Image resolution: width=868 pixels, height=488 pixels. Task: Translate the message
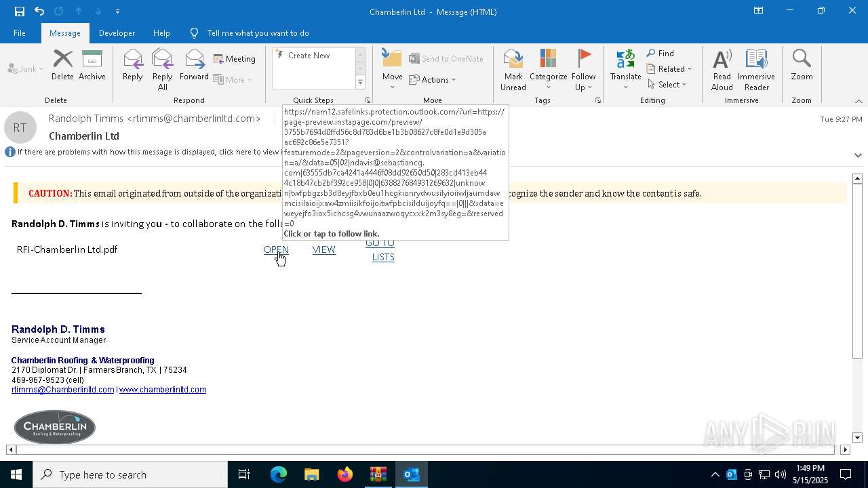point(625,69)
